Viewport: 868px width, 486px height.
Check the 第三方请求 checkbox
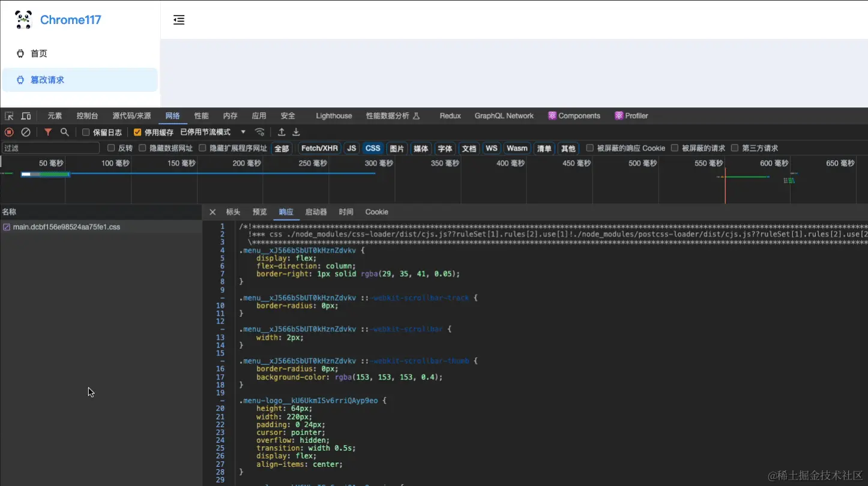pyautogui.click(x=734, y=148)
